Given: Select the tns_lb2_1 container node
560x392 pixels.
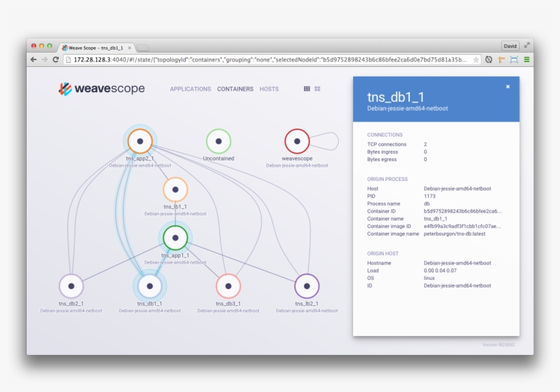Looking at the screenshot, I should (307, 286).
